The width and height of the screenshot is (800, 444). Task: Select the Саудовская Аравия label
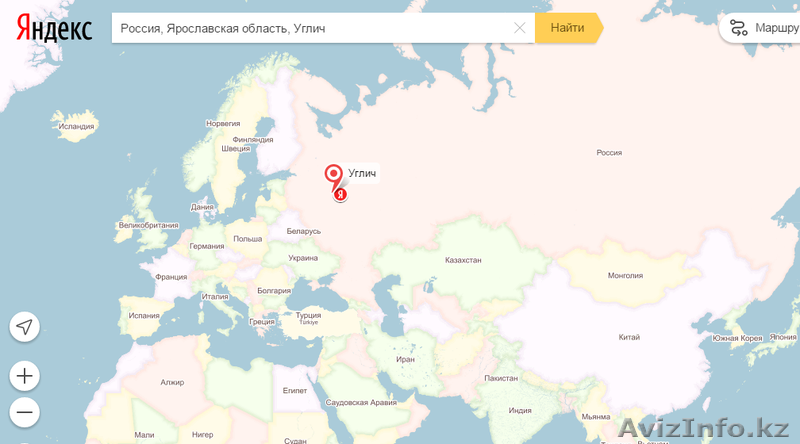point(361,401)
